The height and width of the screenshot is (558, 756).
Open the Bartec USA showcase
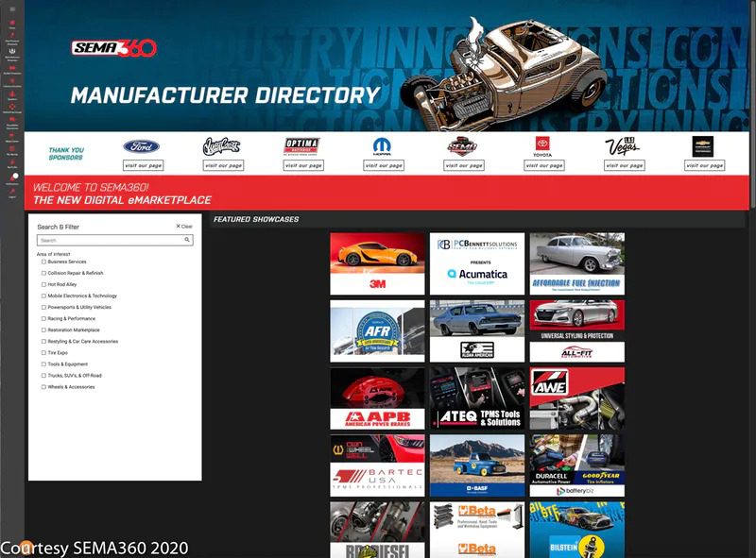point(377,465)
